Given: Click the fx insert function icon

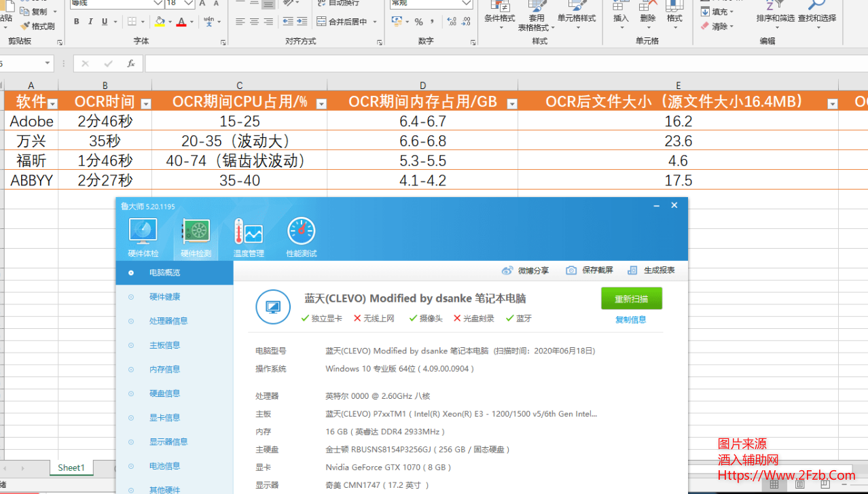Looking at the screenshot, I should tap(131, 64).
